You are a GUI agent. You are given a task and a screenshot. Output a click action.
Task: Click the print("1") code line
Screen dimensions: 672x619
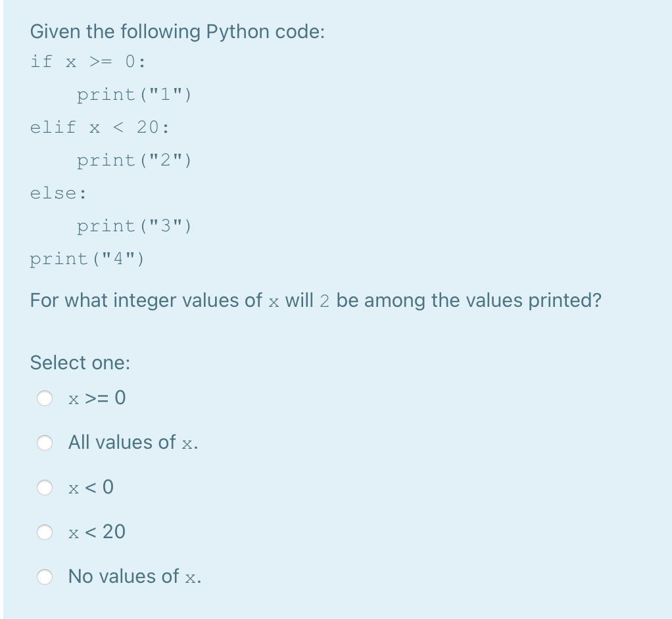click(134, 95)
